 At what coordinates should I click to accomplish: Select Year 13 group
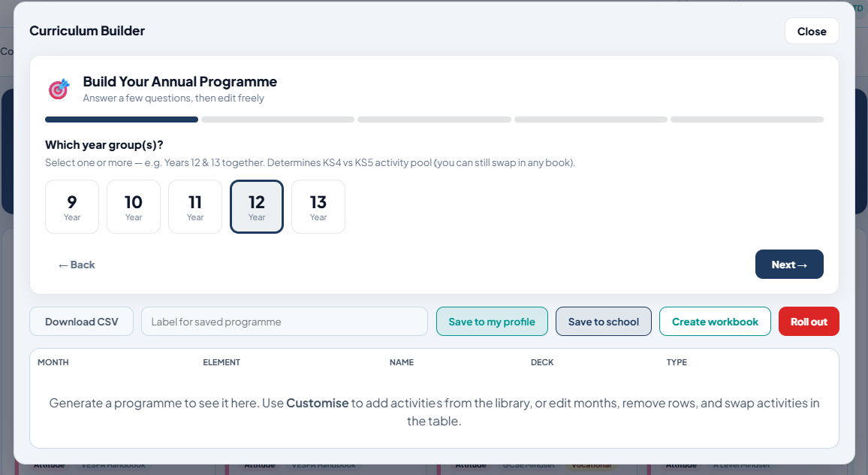click(318, 207)
